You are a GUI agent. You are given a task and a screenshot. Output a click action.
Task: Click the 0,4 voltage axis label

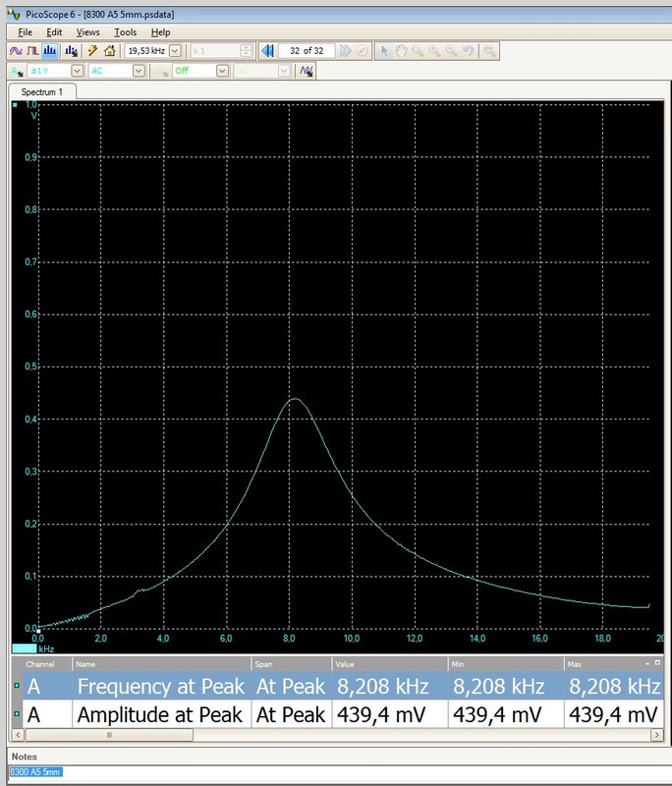tap(31, 420)
